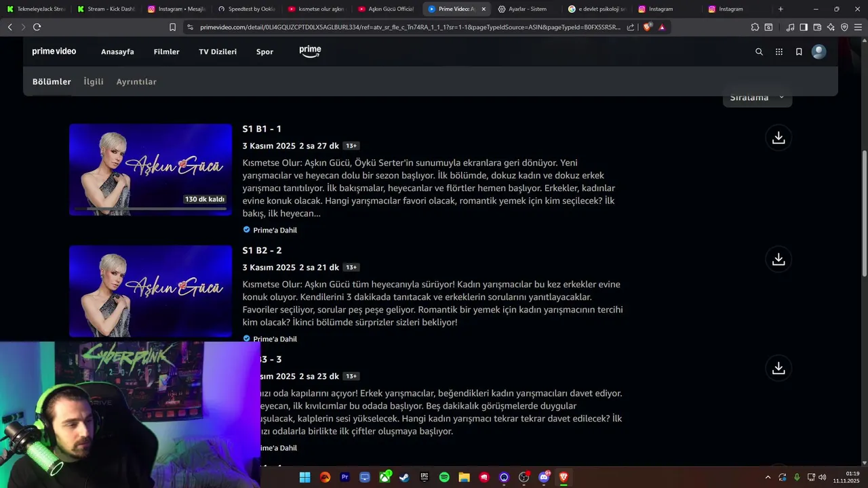This screenshot has height=488, width=868.
Task: Switch to the Aşkın Gücü Official tab
Action: (387, 9)
